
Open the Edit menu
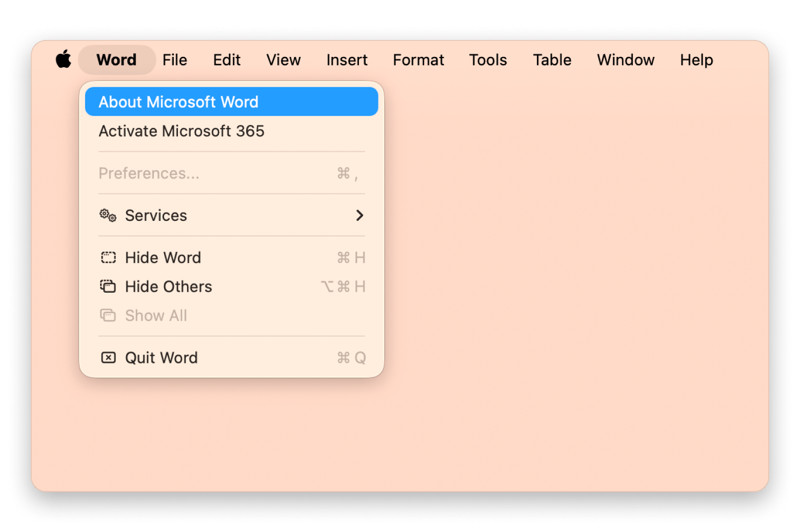click(227, 60)
